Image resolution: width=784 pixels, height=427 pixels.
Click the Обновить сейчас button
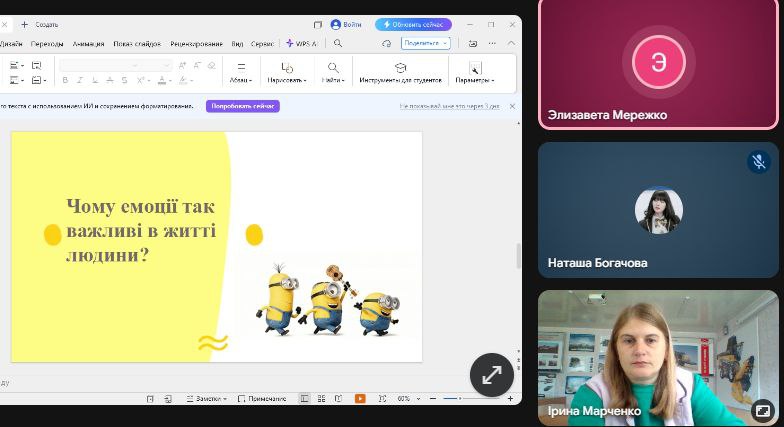point(413,24)
